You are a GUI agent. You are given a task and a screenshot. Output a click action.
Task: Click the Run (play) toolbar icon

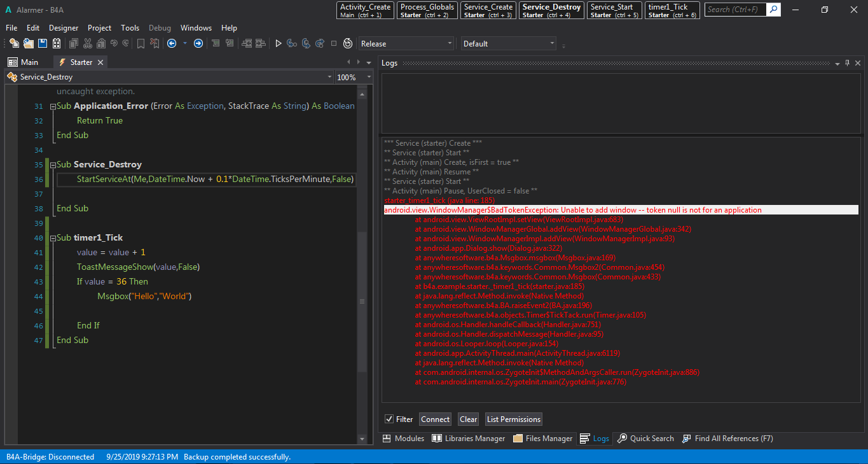[x=278, y=43]
